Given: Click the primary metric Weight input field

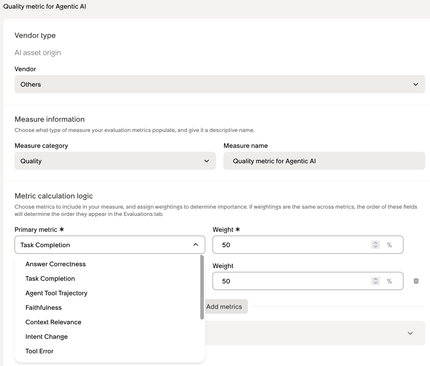Looking at the screenshot, I should (308, 245).
